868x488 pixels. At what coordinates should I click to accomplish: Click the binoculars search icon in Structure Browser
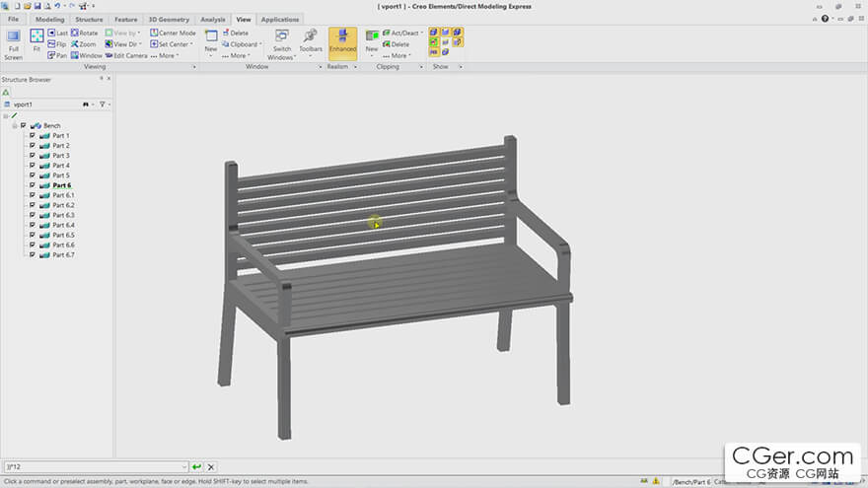[85, 105]
